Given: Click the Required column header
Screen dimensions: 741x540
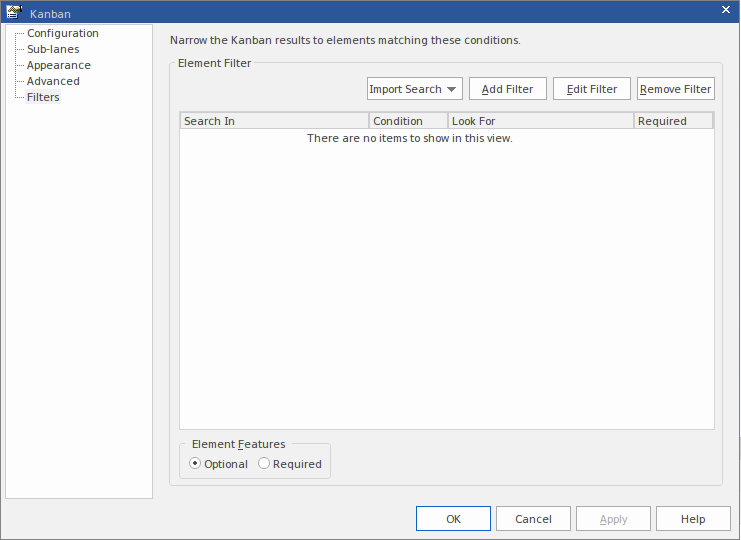Looking at the screenshot, I should (673, 121).
